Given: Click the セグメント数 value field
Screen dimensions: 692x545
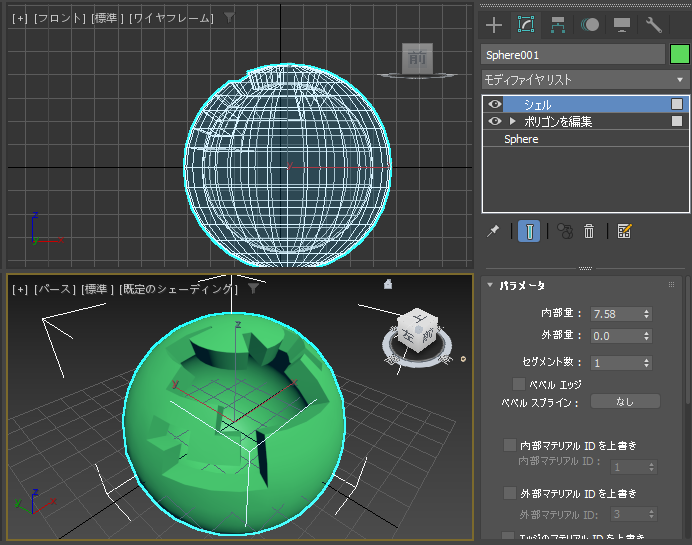Looking at the screenshot, I should click(617, 363).
